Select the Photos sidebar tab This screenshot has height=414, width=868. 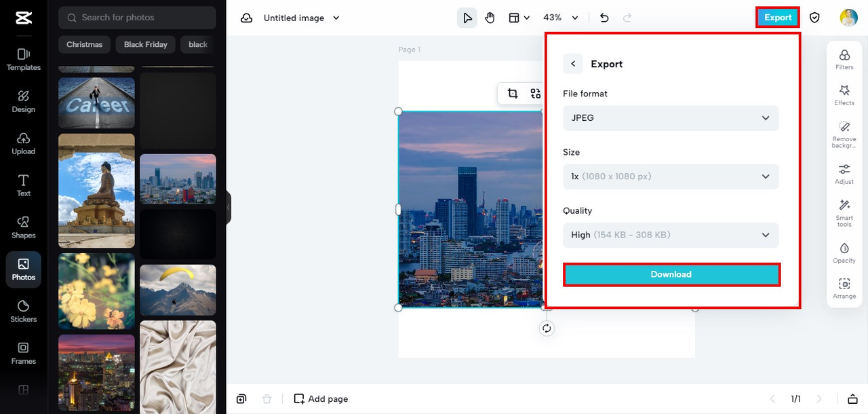(x=23, y=269)
